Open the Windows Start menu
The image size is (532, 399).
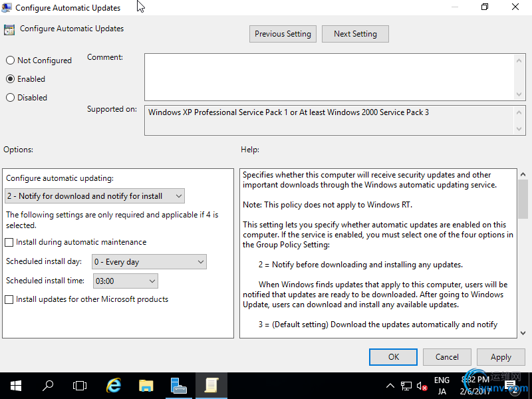15,386
